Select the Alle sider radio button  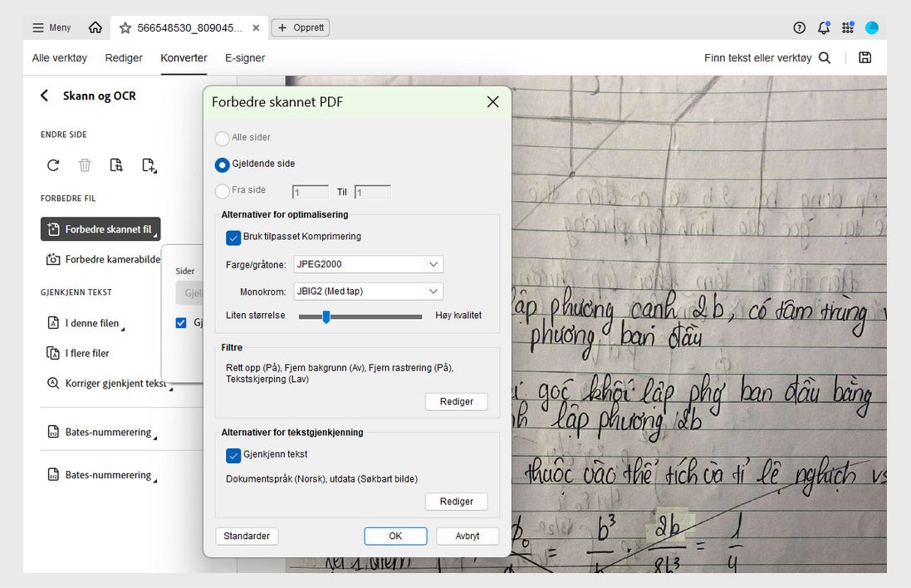click(x=222, y=139)
